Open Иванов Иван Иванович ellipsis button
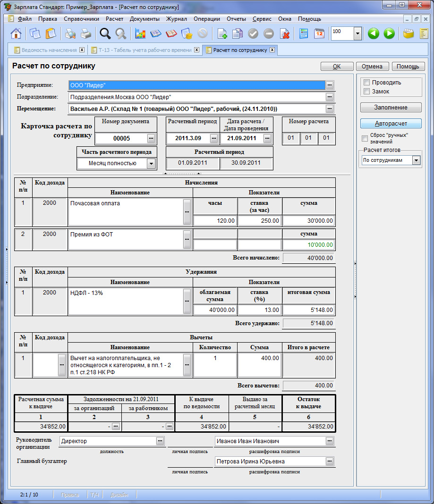Viewport: 434px width, 504px height. point(330,441)
